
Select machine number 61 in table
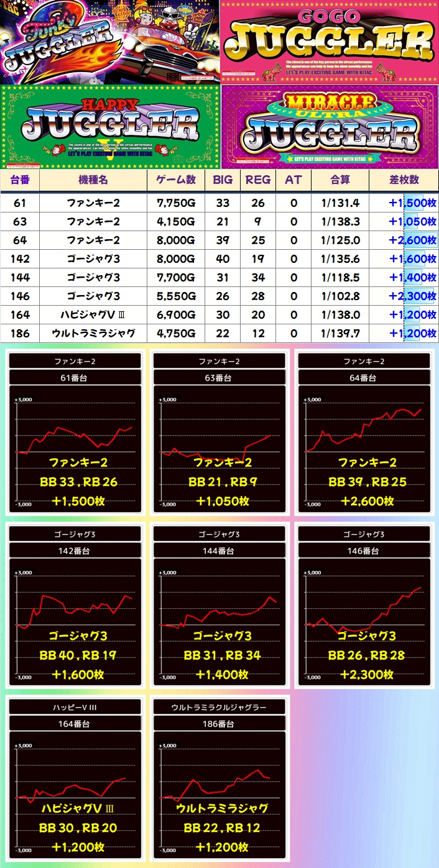(x=20, y=203)
